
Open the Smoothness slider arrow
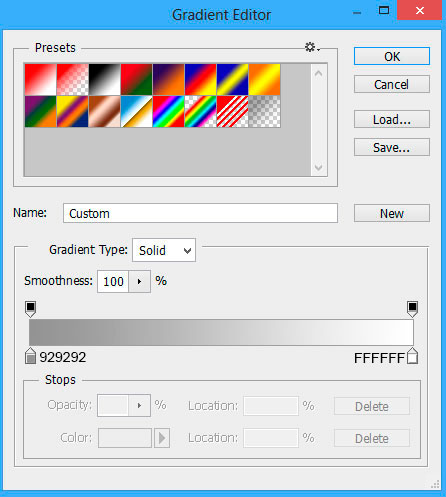(x=139, y=282)
